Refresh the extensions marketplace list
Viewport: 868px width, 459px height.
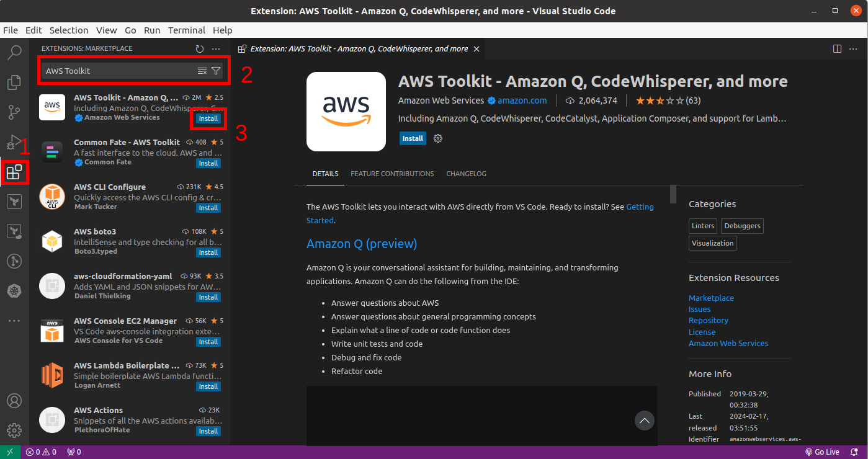tap(199, 48)
